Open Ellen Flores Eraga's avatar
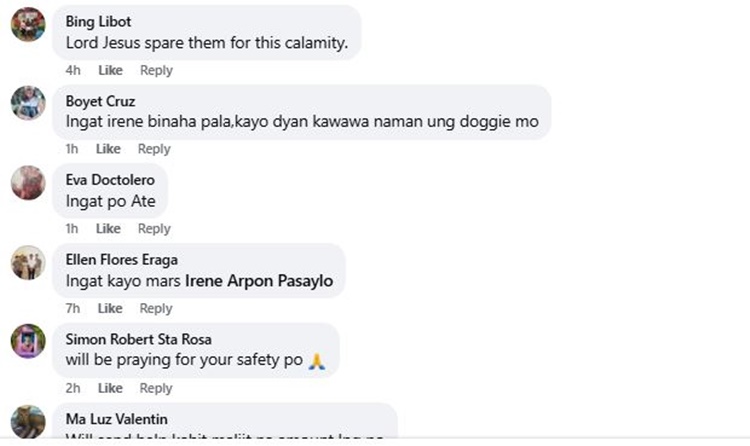This screenshot has width=750, height=446. (x=28, y=263)
